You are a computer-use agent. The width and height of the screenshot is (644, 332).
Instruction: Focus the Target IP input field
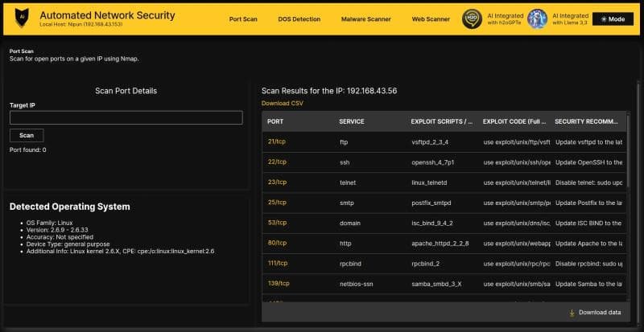pos(126,117)
